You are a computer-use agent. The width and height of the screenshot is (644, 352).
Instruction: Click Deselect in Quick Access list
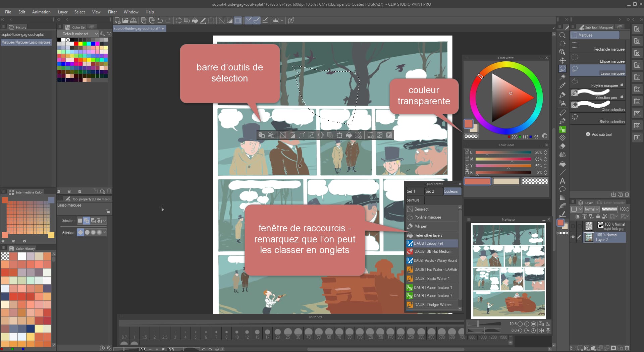click(432, 209)
